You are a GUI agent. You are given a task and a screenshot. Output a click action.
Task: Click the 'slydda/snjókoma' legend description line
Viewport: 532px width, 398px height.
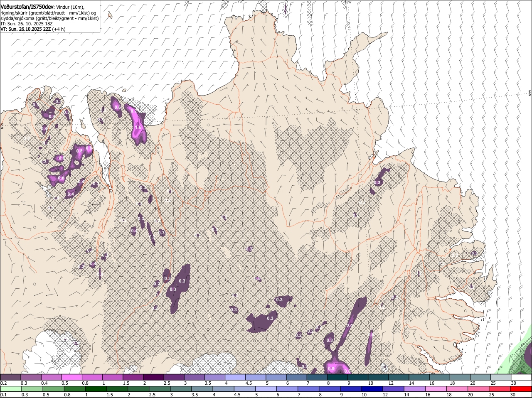(x=49, y=18)
